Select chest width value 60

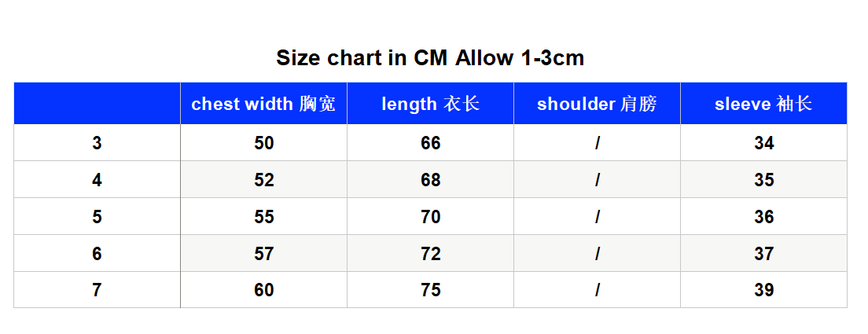point(264,290)
